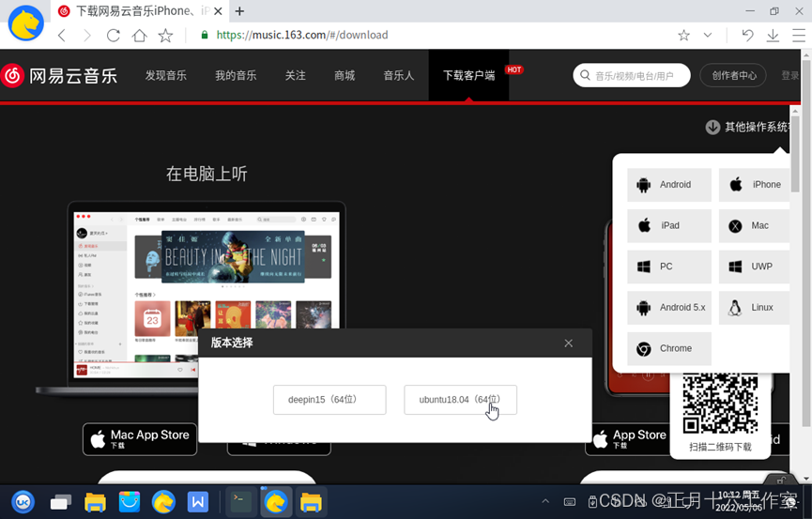
Task: Click the star icon beside home button
Action: click(x=166, y=36)
